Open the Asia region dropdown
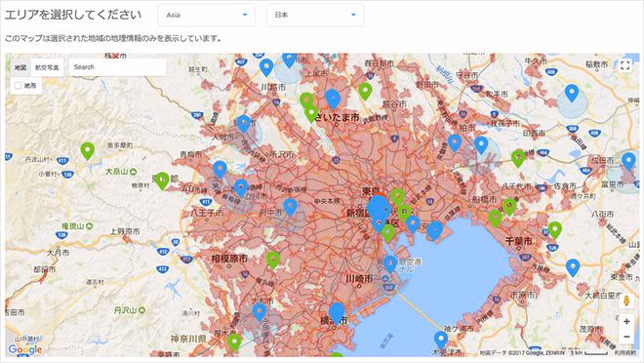The image size is (644, 363). [207, 15]
